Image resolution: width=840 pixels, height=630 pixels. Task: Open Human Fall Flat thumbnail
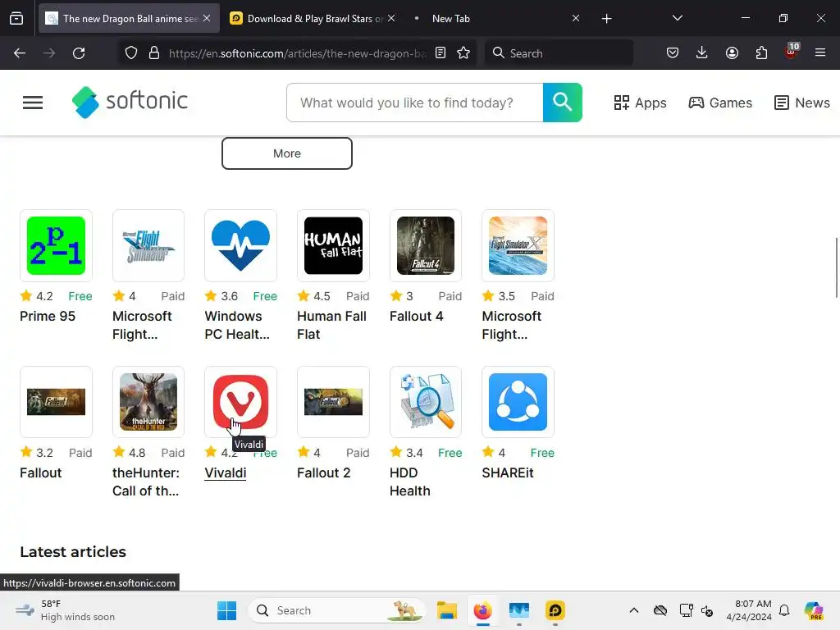tap(333, 245)
